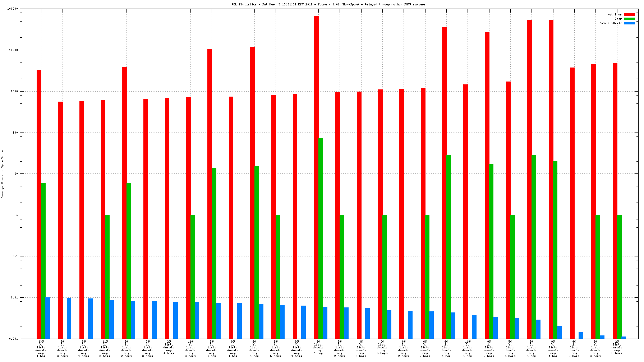Screen dimensions: 644x362
Task: Click the blue Score (0..1) legend swatch
Action: pos(629,23)
